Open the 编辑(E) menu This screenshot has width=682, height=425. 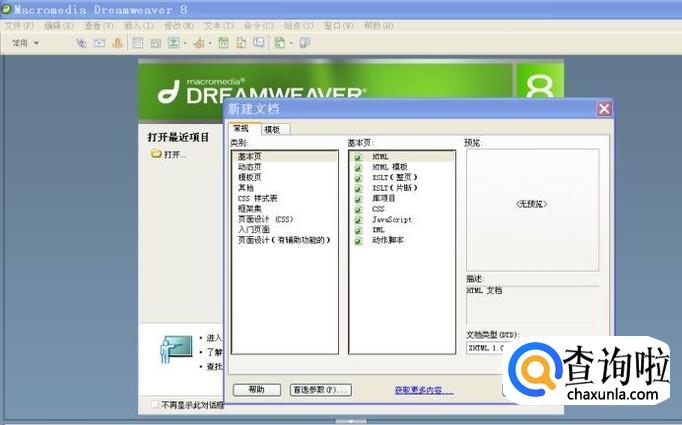(59, 26)
